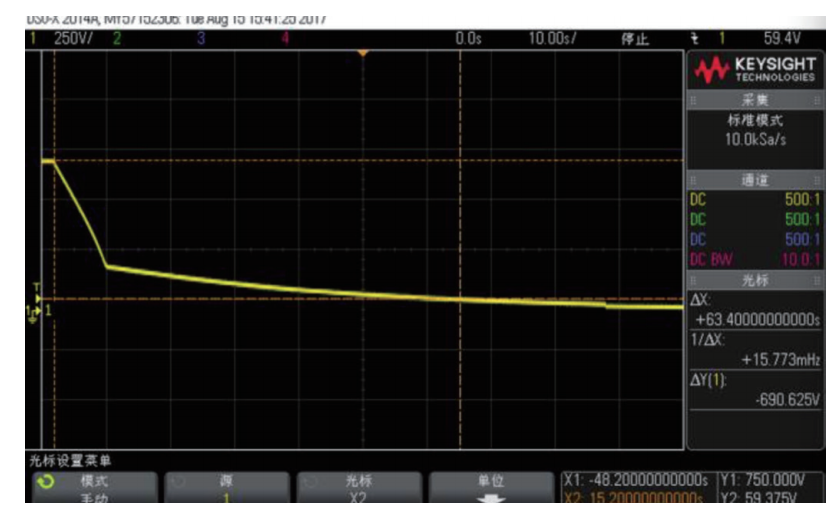Image resolution: width=832 pixels, height=518 pixels.
Task: Click the trigger level T marker on left edge
Action: [38, 288]
